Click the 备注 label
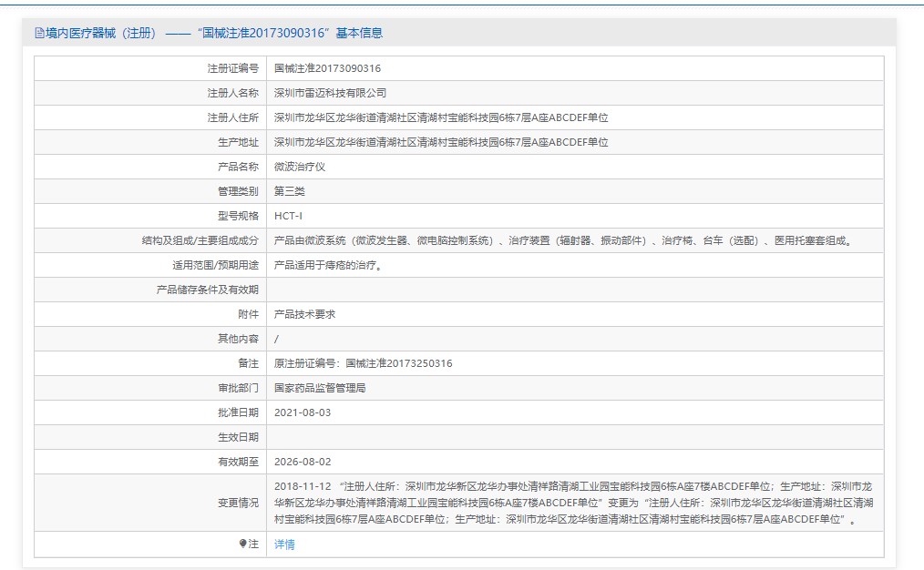This screenshot has height=570, width=924. click(248, 364)
